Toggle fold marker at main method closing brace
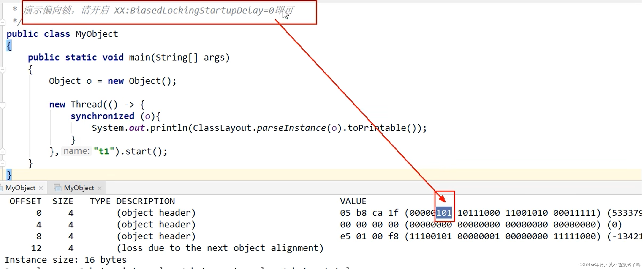Viewport: 644px width, 269px height. click(3, 163)
